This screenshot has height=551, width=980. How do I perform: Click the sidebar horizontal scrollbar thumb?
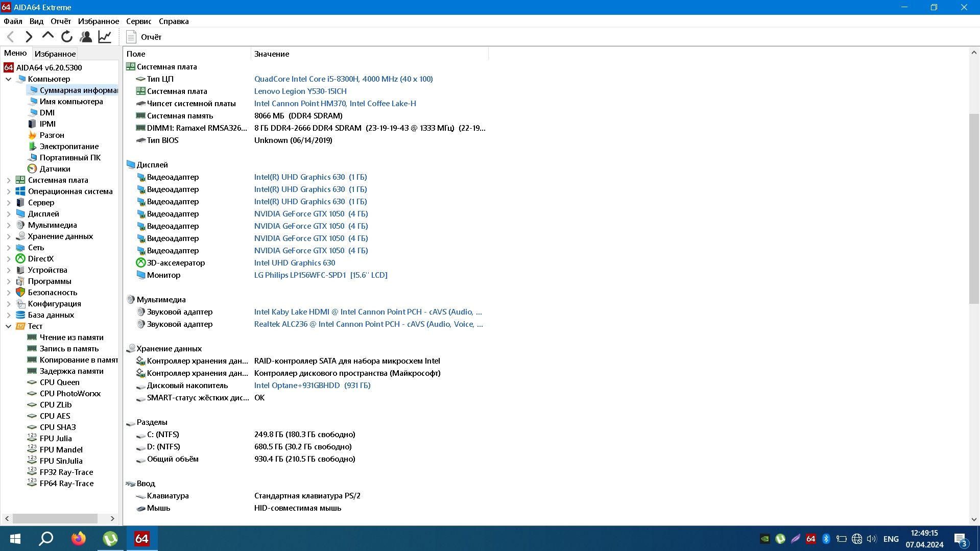[55, 518]
